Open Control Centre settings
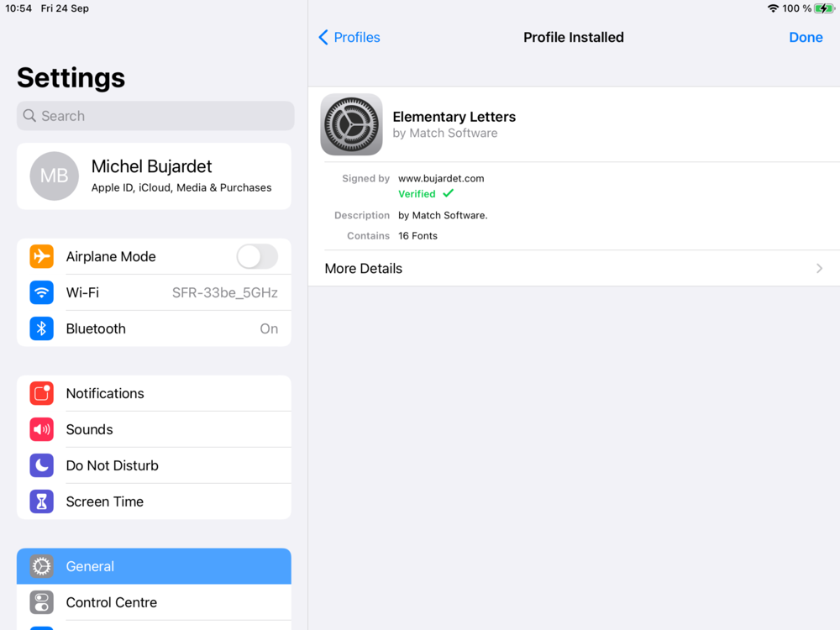The width and height of the screenshot is (840, 630). pyautogui.click(x=155, y=602)
